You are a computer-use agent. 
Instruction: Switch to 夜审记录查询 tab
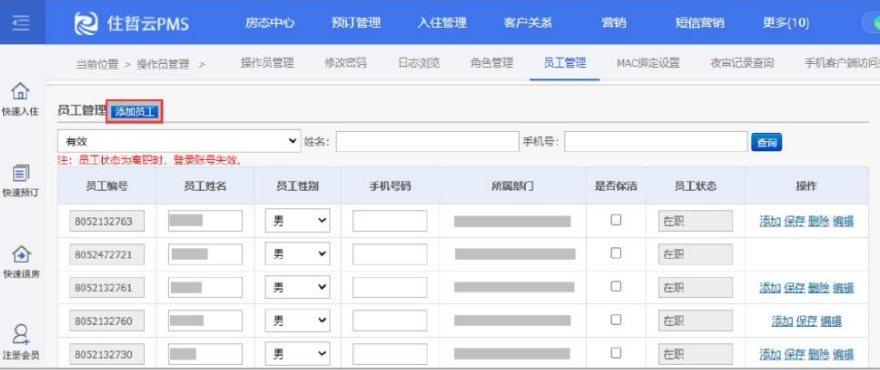(742, 63)
